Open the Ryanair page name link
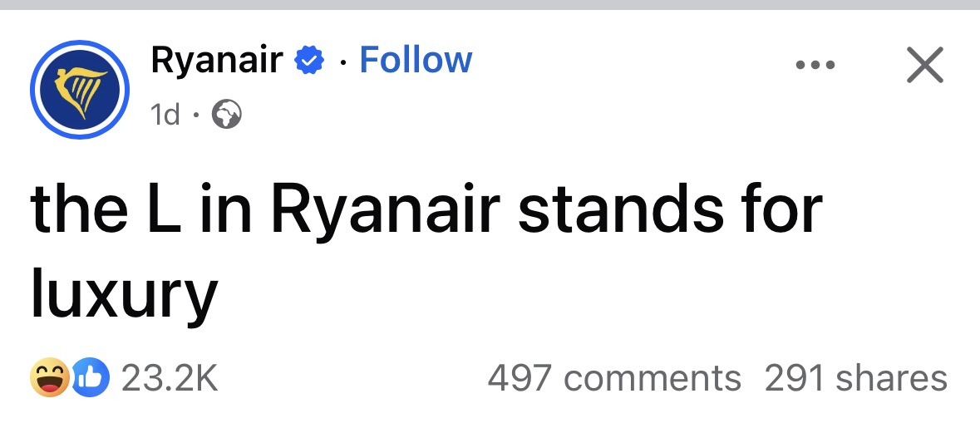This screenshot has width=980, height=423. tap(216, 60)
